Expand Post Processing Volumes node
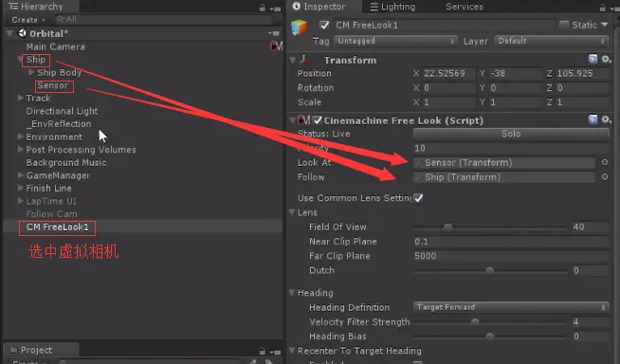Viewport: 620px width, 364px height. 20,150
